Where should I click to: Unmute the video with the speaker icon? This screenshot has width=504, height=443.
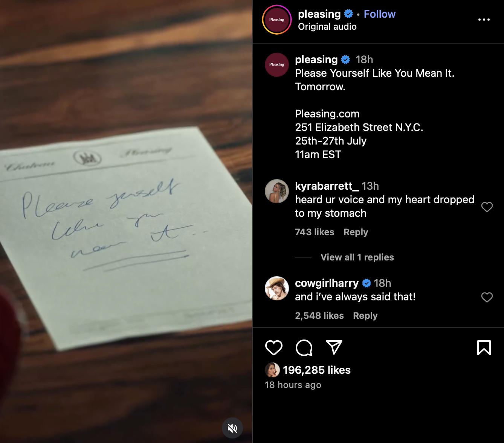[232, 428]
